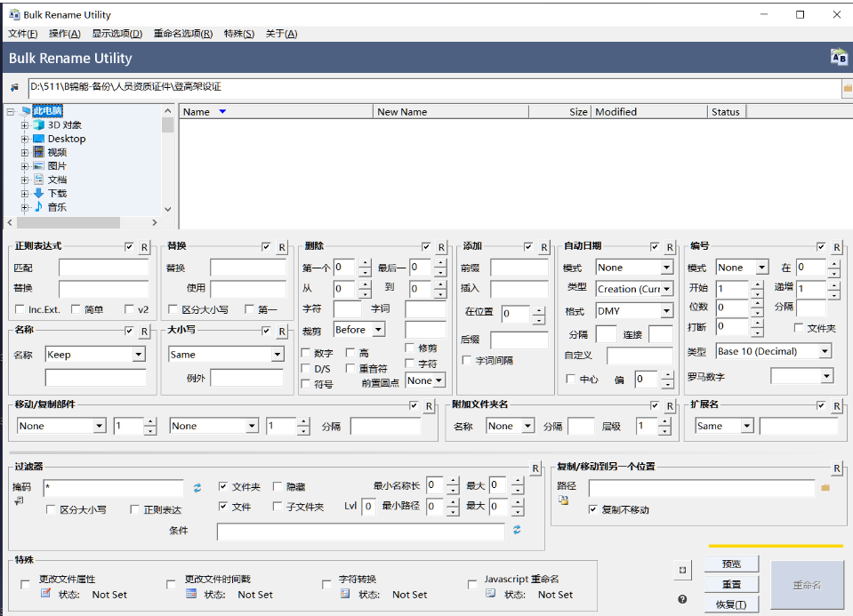853x616 pixels.
Task: Check the Inc.Ext. option in regex panel
Action: tap(20, 308)
